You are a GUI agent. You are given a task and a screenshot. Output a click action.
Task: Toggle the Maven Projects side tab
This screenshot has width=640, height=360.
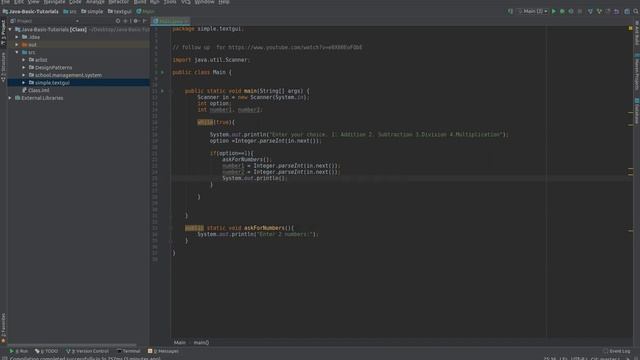point(637,72)
